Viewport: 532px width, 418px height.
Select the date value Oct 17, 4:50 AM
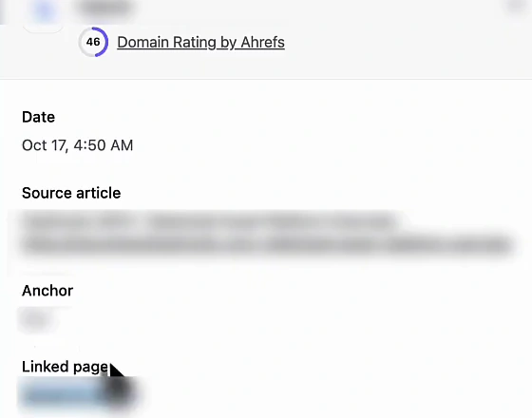[77, 145]
